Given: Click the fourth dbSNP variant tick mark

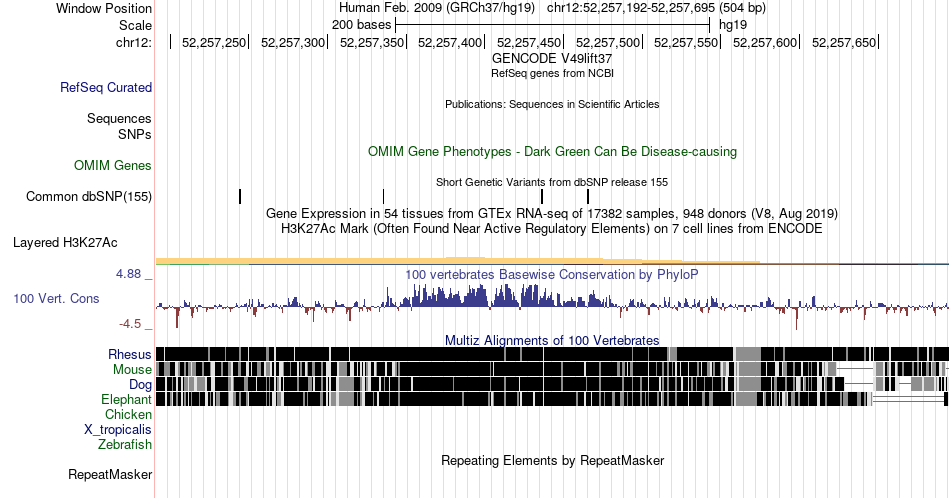Looking at the screenshot, I should (x=588, y=196).
